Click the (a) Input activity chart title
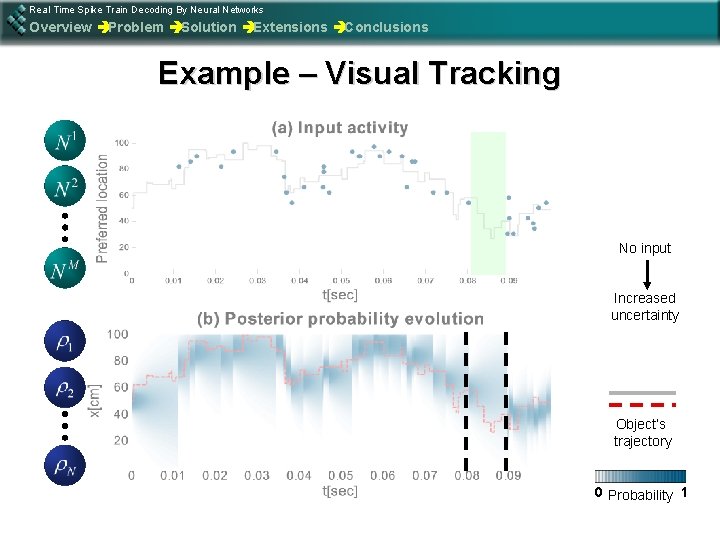 340,127
